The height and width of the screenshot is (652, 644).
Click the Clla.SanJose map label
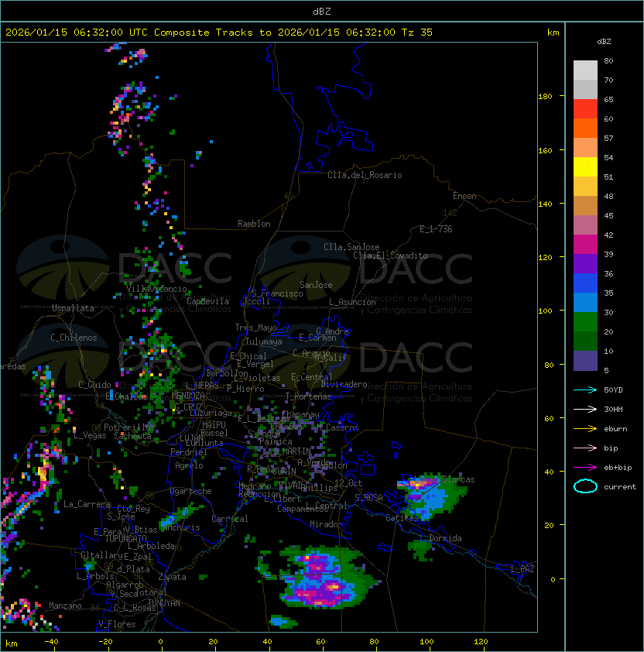351,247
